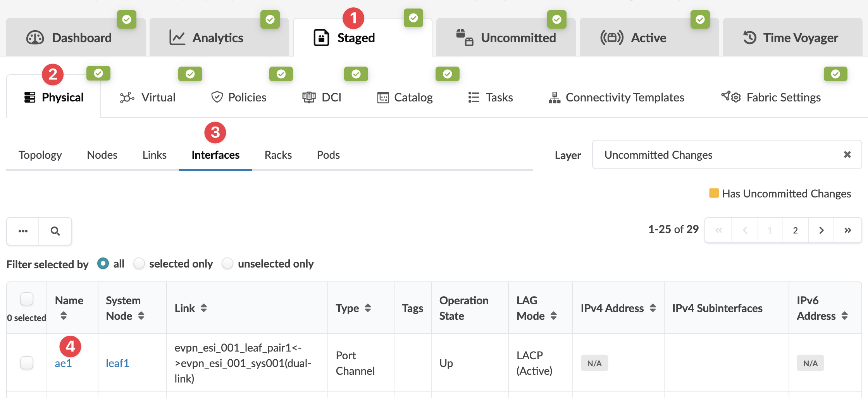Viewport: 868px width, 398px height.
Task: Click the search magnifier icon
Action: point(55,231)
